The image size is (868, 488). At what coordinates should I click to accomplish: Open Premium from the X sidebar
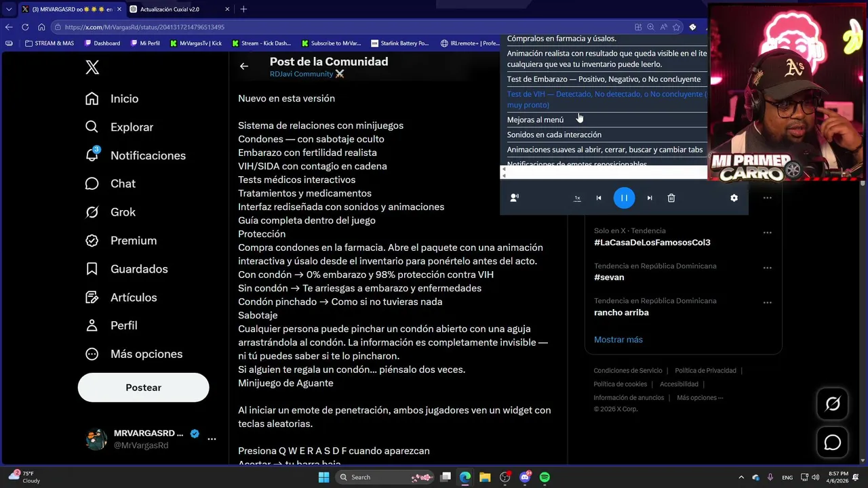click(x=121, y=241)
